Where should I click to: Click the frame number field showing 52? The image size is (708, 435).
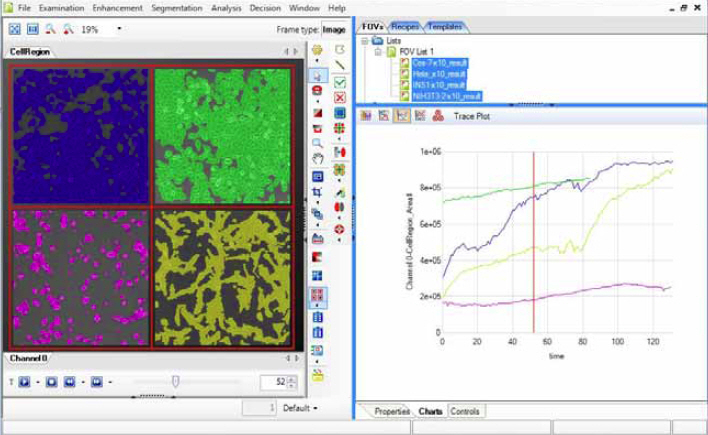coord(272,382)
